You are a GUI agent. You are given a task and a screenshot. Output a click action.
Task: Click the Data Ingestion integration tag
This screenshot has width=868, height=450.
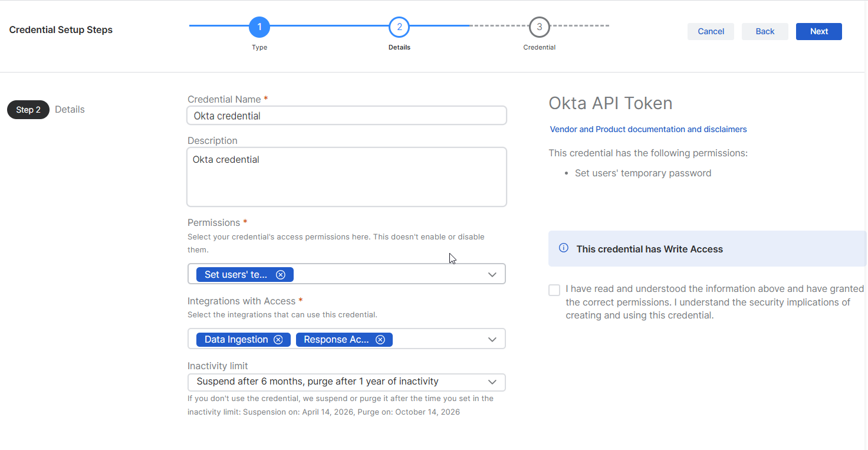tap(236, 340)
